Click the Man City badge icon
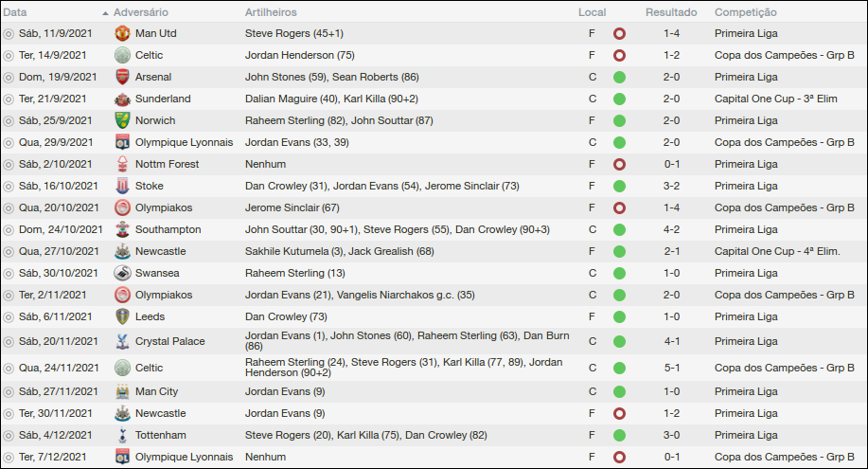The height and width of the screenshot is (469, 868). [121, 391]
